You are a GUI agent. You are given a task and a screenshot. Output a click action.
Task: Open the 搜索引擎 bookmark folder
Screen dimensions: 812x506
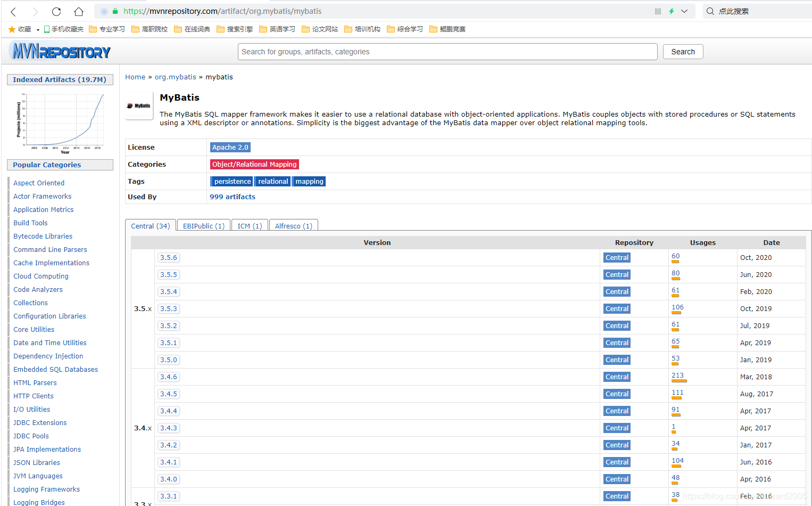coord(235,29)
